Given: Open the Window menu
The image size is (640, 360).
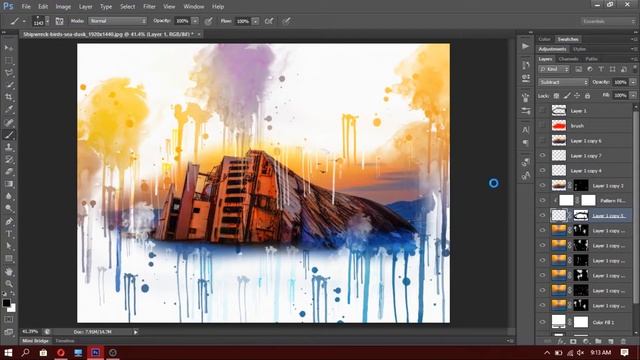Looking at the screenshot, I should (193, 7).
